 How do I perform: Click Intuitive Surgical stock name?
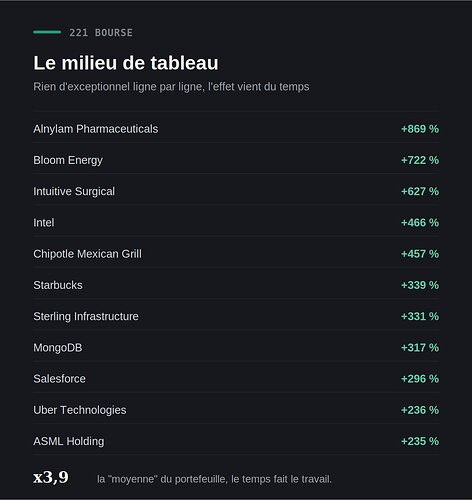[x=74, y=191]
